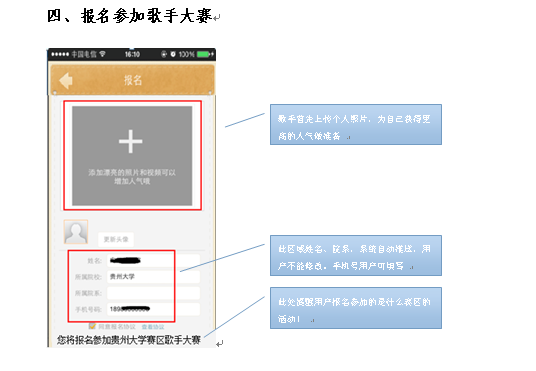Open the 查看协议 link

pos(153,327)
